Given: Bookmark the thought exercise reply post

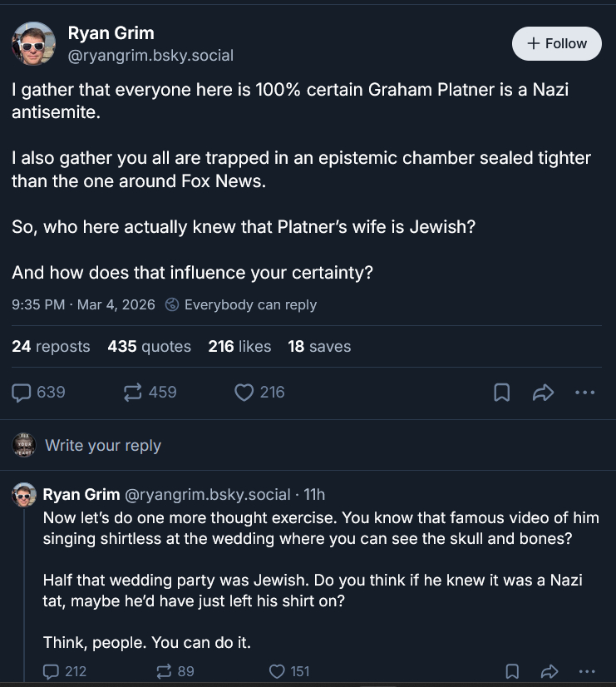Looking at the screenshot, I should click(512, 670).
